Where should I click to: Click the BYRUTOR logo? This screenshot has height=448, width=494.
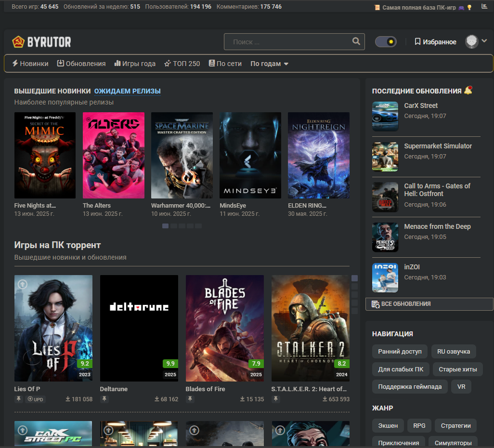point(41,42)
